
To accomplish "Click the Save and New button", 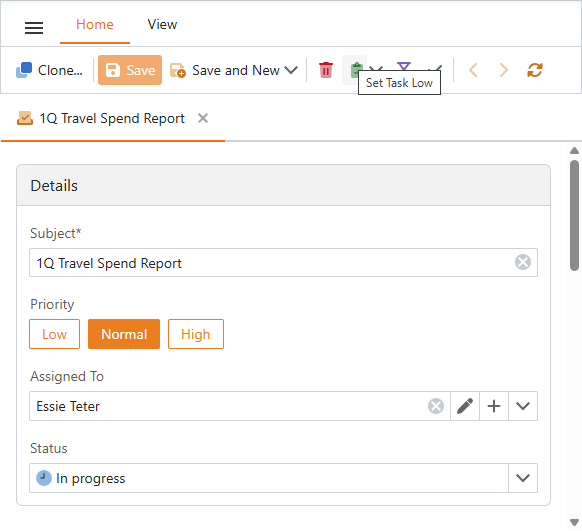I will coord(224,70).
